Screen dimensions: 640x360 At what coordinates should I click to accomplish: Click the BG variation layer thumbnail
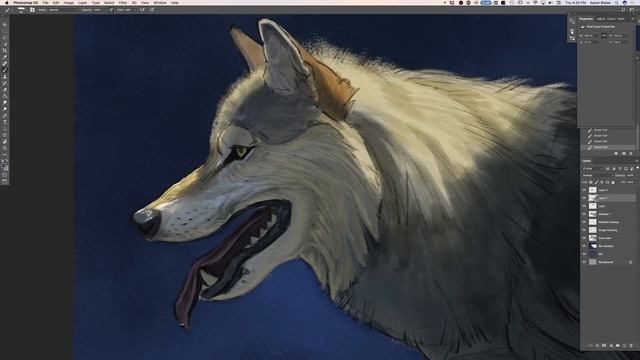pyautogui.click(x=593, y=246)
